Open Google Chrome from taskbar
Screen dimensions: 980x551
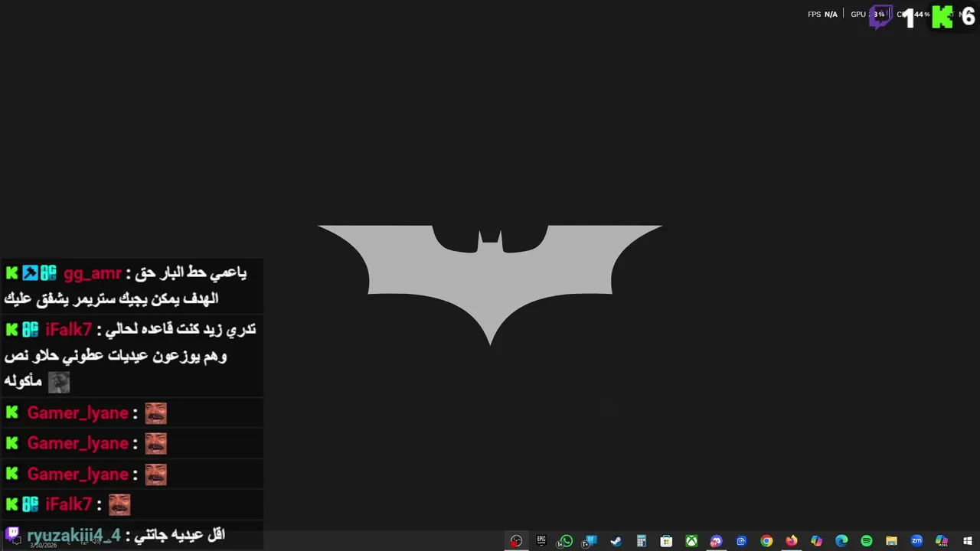tap(766, 541)
